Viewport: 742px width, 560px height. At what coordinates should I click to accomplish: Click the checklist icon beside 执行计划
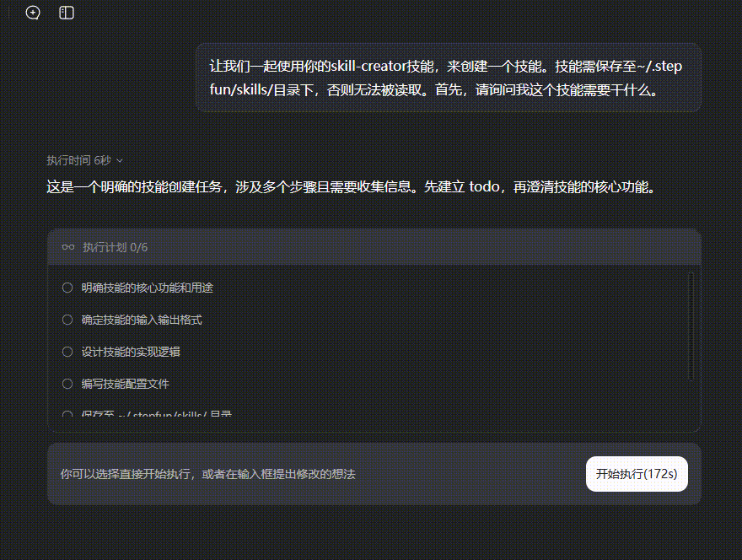68,246
